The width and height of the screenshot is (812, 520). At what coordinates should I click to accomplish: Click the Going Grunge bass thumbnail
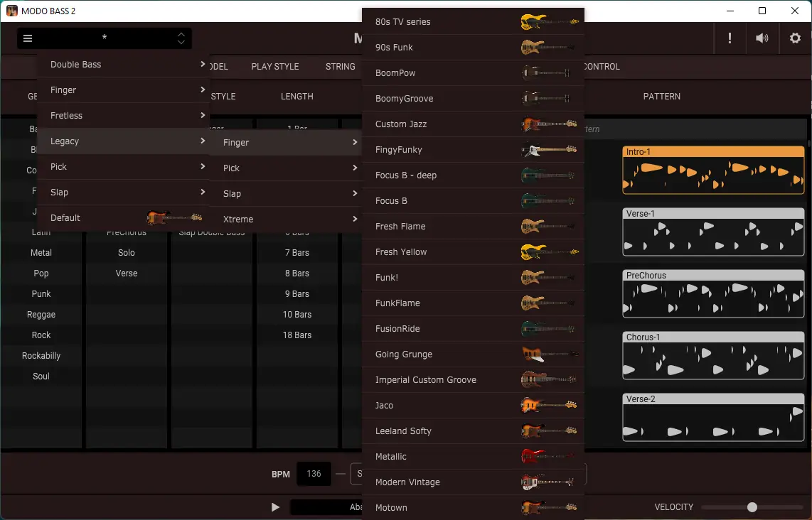click(x=550, y=354)
